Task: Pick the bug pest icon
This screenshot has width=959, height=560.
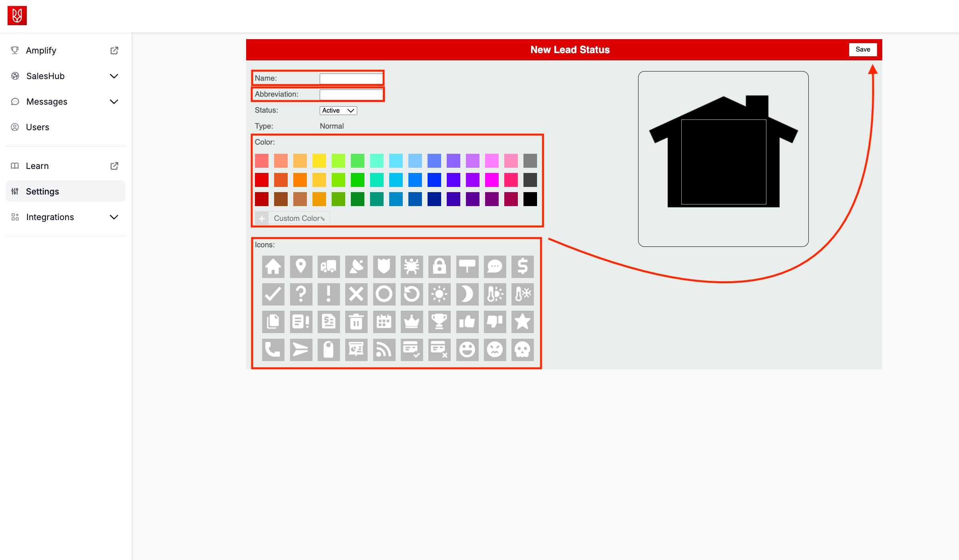Action: pos(412,266)
